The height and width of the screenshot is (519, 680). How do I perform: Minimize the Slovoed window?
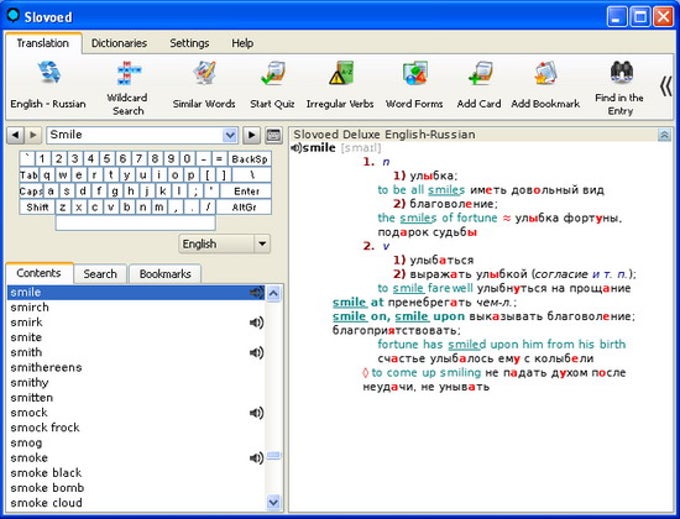click(616, 17)
